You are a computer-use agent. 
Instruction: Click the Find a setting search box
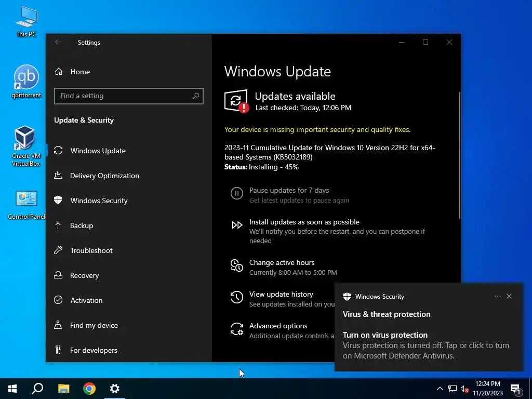pos(129,96)
